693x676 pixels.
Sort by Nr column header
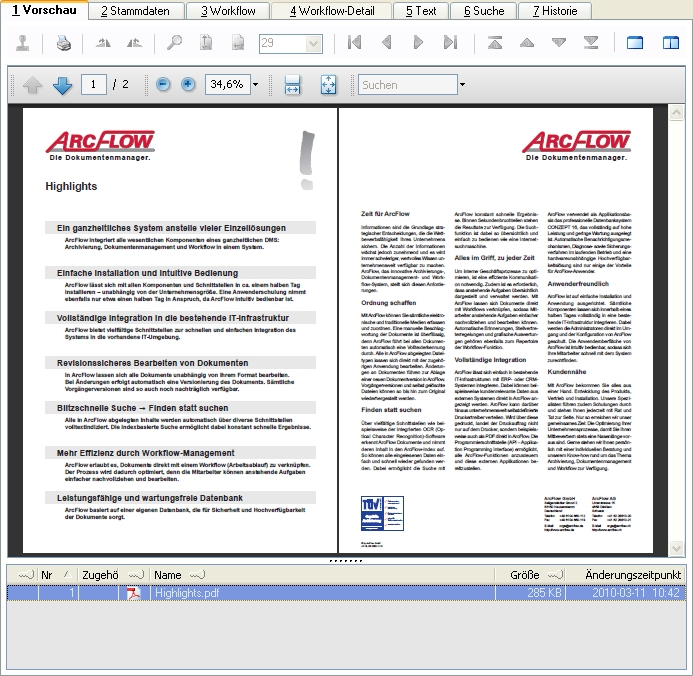pyautogui.click(x=57, y=575)
